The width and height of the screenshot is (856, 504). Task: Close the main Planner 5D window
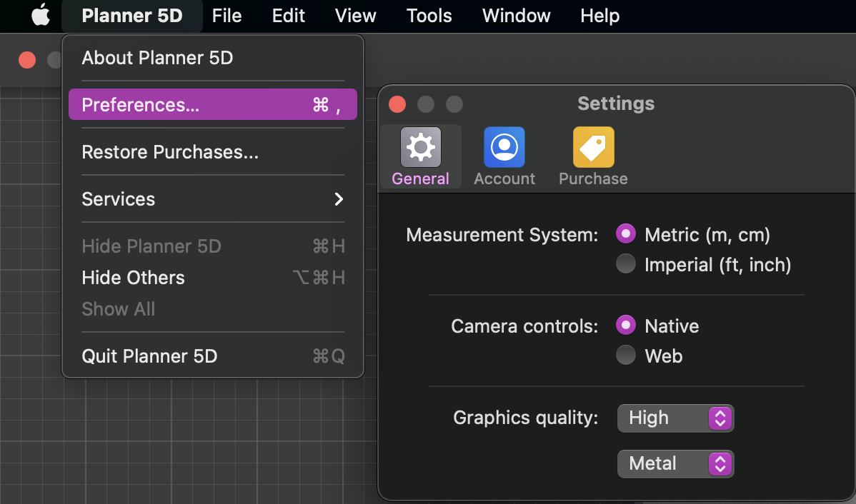click(26, 59)
